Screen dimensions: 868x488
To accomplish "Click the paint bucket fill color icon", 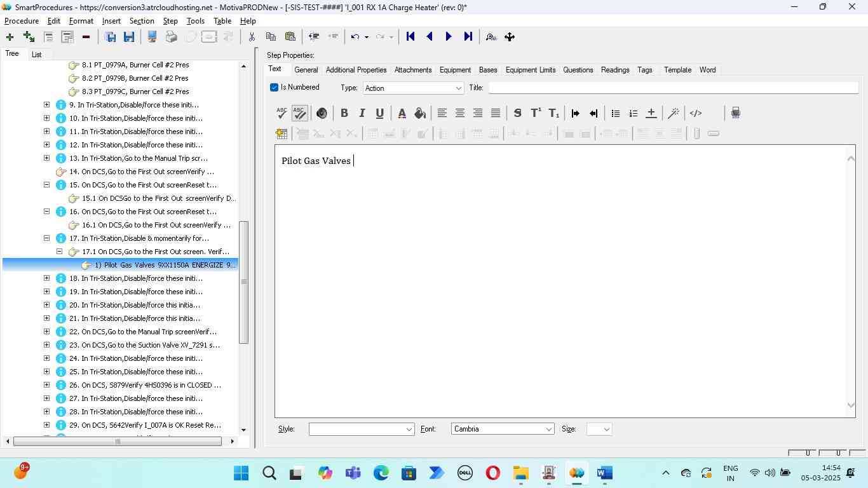I will coord(419,113).
